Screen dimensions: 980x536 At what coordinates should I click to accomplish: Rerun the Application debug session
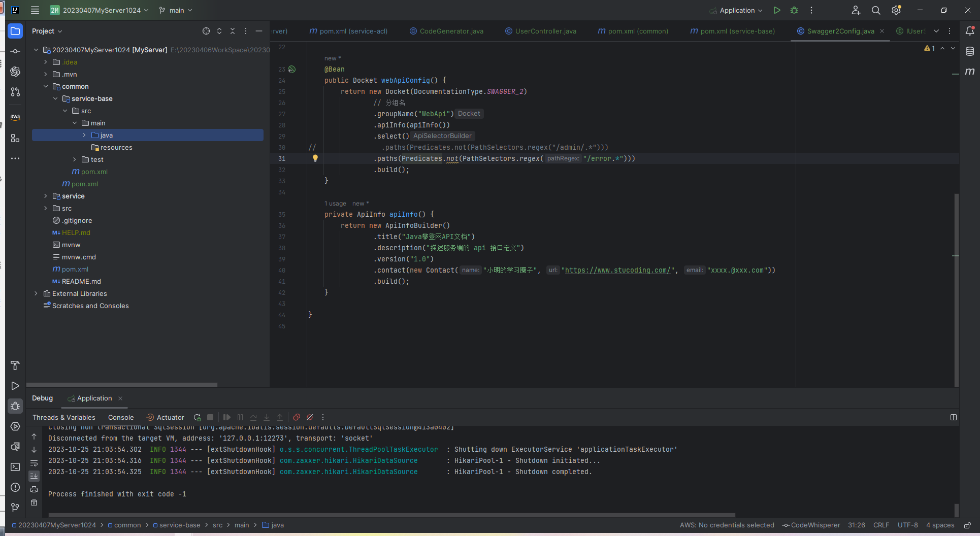click(x=197, y=417)
